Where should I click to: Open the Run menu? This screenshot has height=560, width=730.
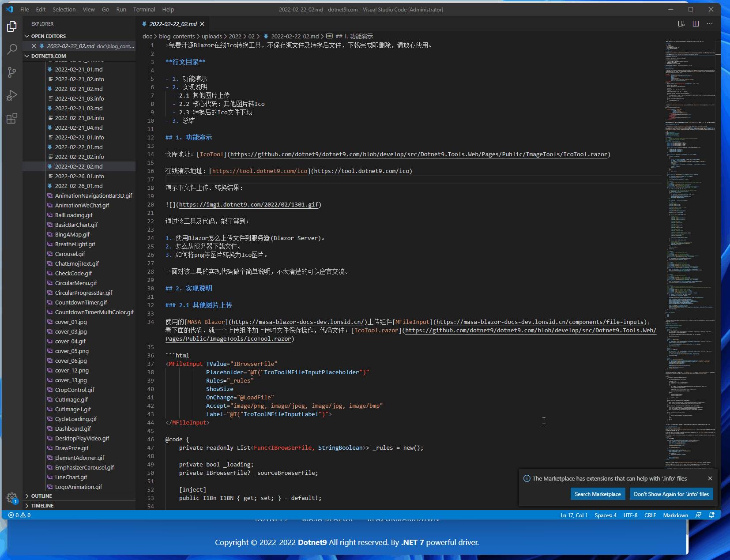click(x=121, y=9)
